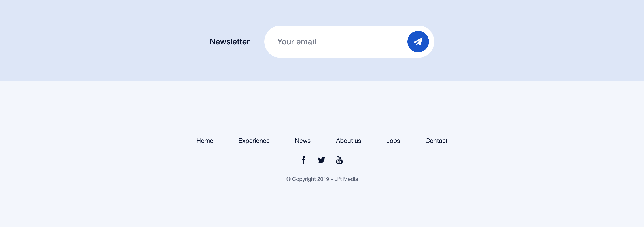View available Jobs
The width and height of the screenshot is (644, 227).
[393, 141]
